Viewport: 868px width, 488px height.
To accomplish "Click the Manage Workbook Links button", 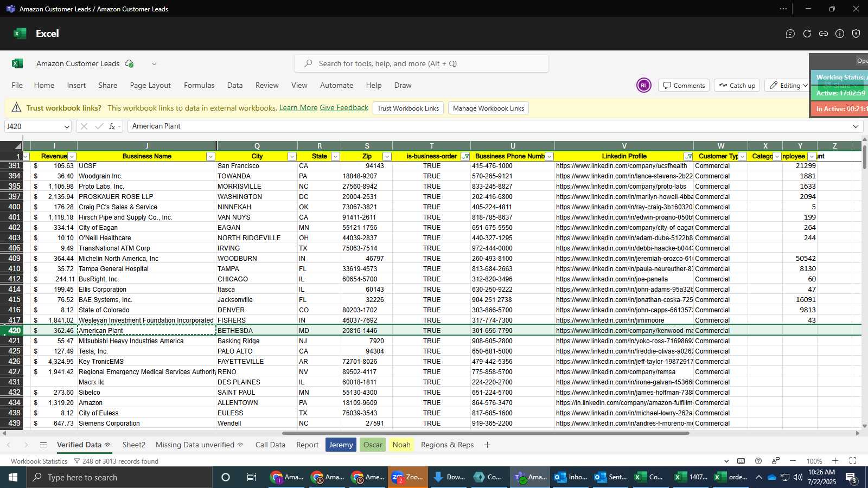I will [x=488, y=108].
